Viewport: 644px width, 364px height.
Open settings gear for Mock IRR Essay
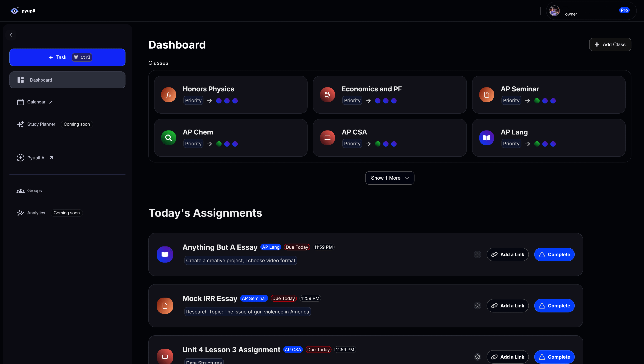477,306
